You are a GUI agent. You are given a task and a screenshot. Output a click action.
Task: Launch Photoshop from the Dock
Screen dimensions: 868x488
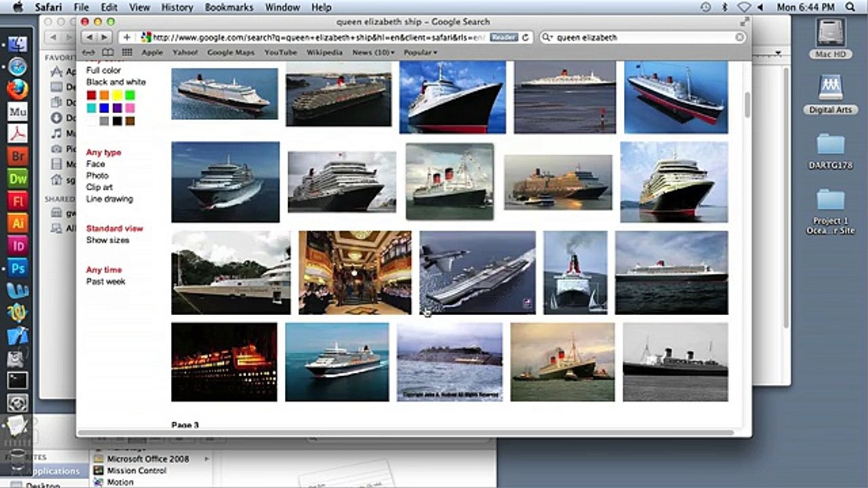click(18, 268)
